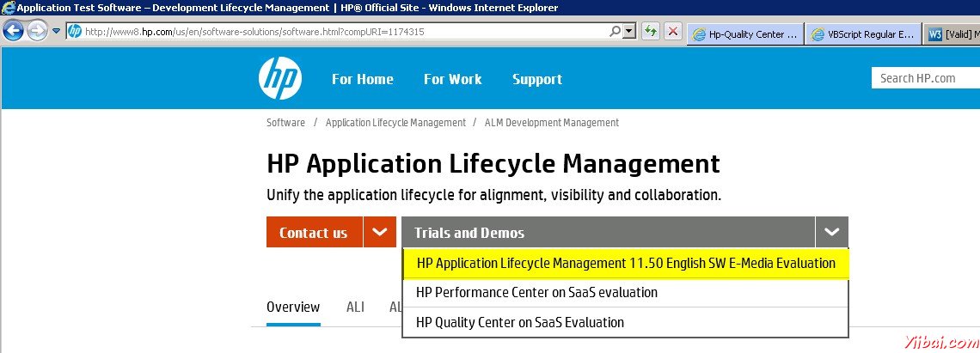Switch to the Hp-Quality Center tab
Screen dimensions: 980x353
click(x=745, y=34)
